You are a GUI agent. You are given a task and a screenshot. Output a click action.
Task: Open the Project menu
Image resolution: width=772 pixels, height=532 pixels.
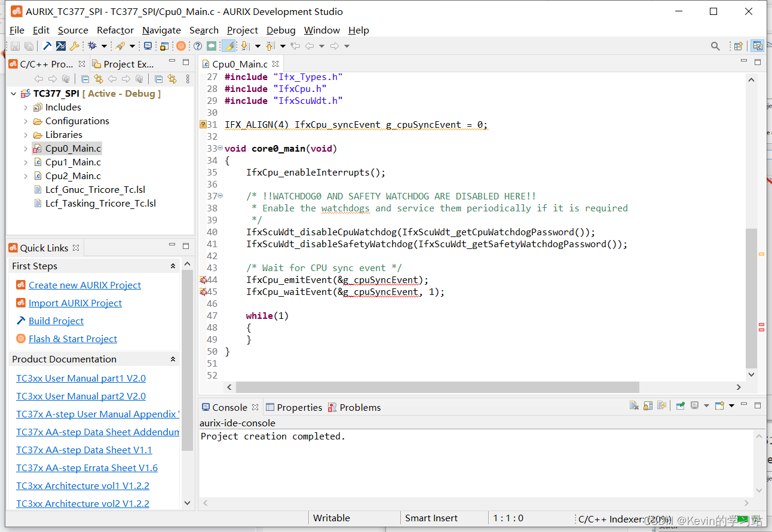tap(242, 30)
